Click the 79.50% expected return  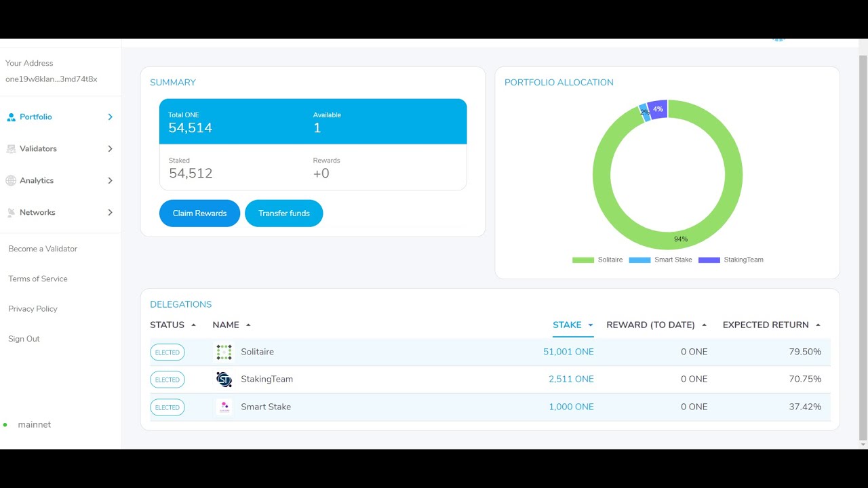pyautogui.click(x=805, y=352)
